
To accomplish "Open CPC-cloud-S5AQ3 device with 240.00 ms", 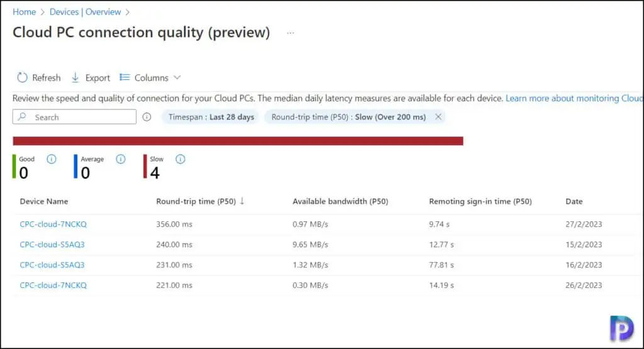I will click(x=52, y=244).
